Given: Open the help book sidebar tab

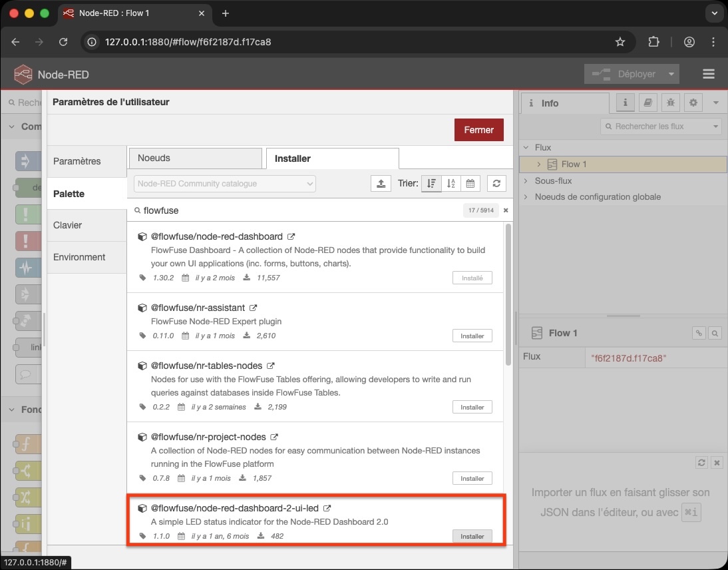Looking at the screenshot, I should click(647, 103).
